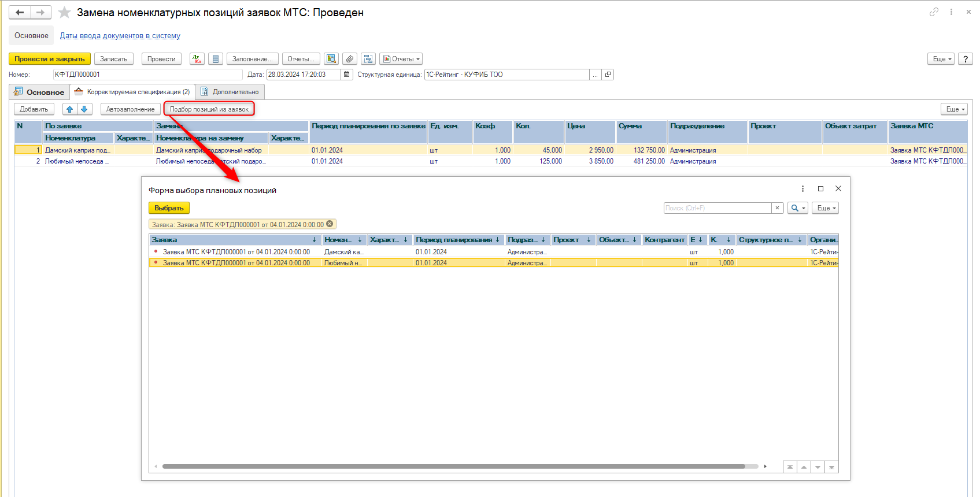The image size is (980, 497).
Task: Sort by the Структурное п... column header
Action: pyautogui.click(x=771, y=240)
